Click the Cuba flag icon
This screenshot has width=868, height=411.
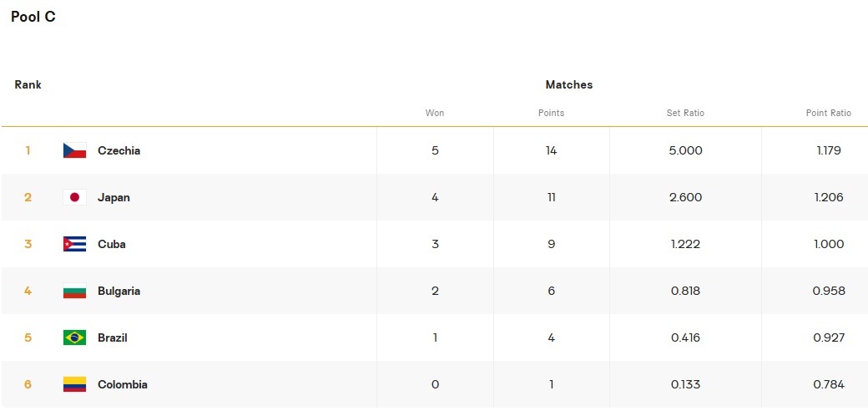74,244
